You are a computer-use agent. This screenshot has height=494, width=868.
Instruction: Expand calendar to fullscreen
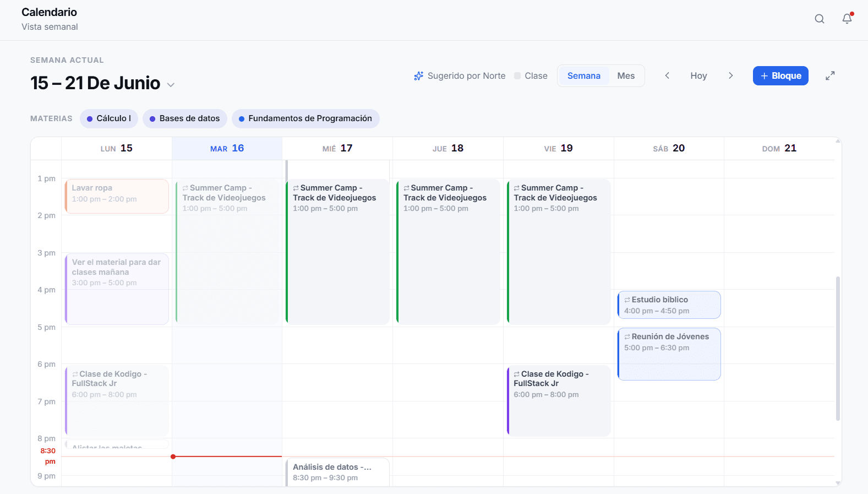830,76
